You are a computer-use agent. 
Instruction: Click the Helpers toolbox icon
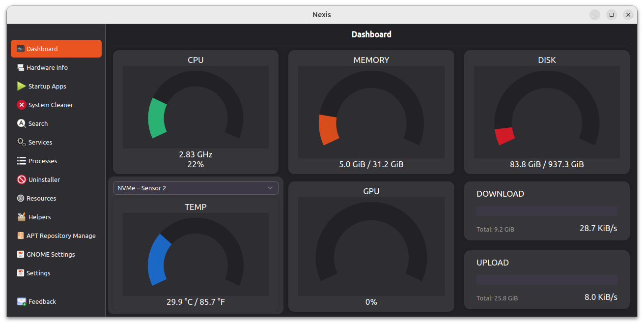(x=22, y=217)
